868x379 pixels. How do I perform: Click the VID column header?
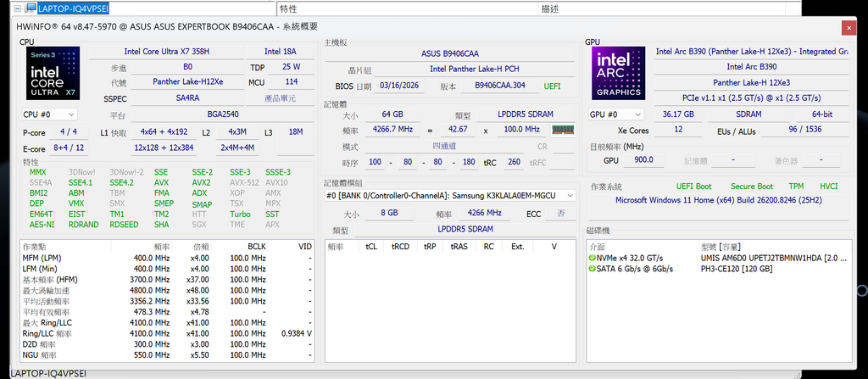(292, 247)
